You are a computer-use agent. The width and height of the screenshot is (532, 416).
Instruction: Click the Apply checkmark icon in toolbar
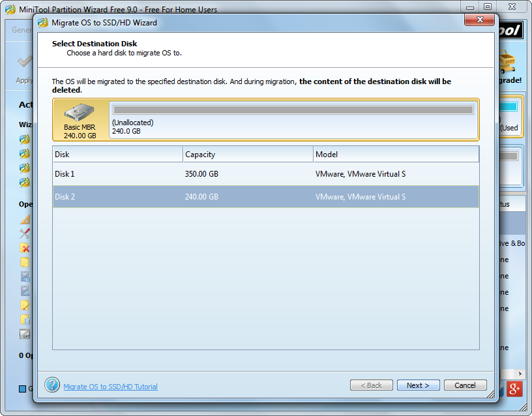(x=24, y=63)
